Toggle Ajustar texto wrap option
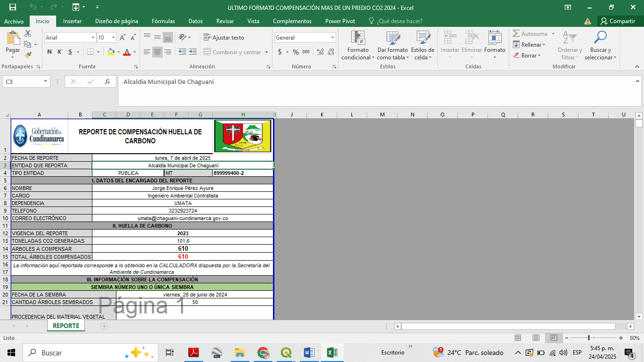644x362 pixels. tap(224, 38)
